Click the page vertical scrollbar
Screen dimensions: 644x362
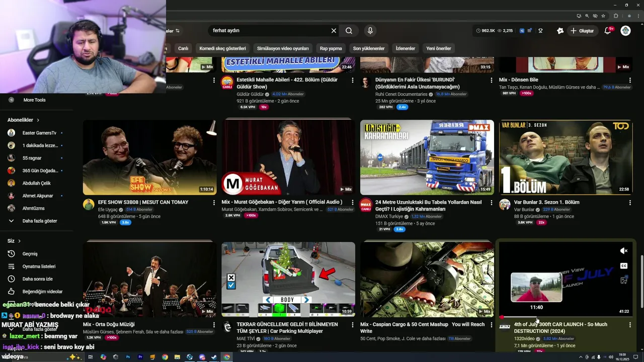point(641,282)
